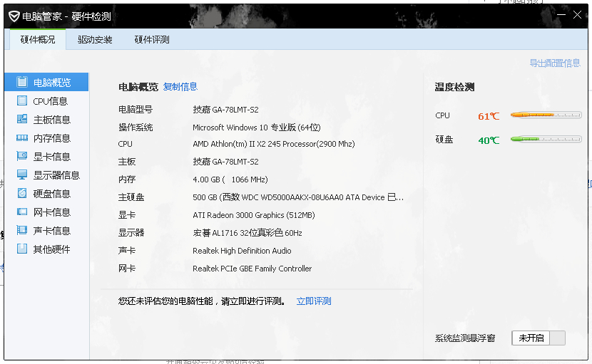Viewport: 592px width, 364px height.
Task: Open 主板信息 in the sidebar
Action: coord(52,120)
